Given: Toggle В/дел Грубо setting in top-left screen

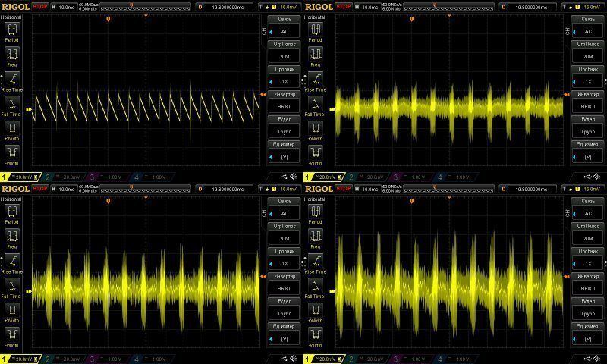Looking at the screenshot, I should 285,126.
